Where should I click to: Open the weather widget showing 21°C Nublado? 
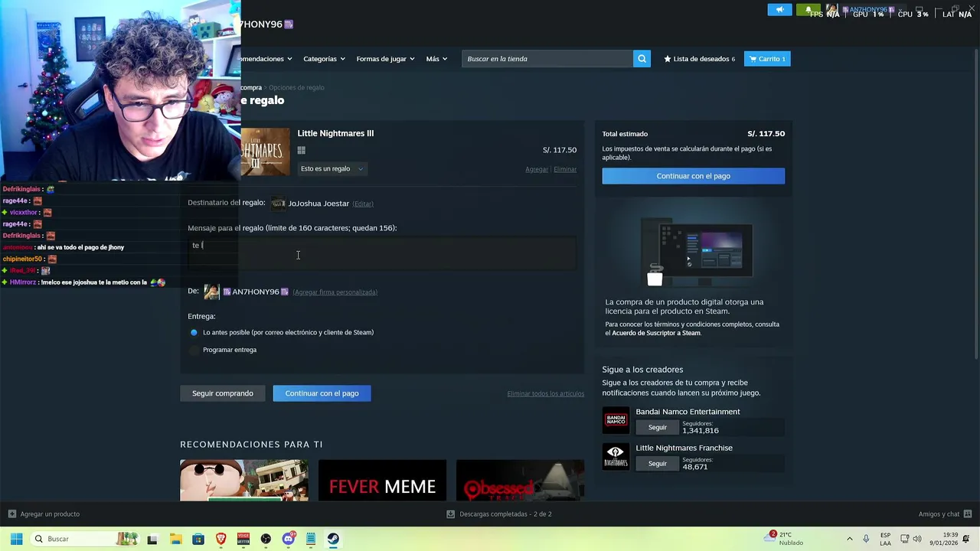point(783,539)
